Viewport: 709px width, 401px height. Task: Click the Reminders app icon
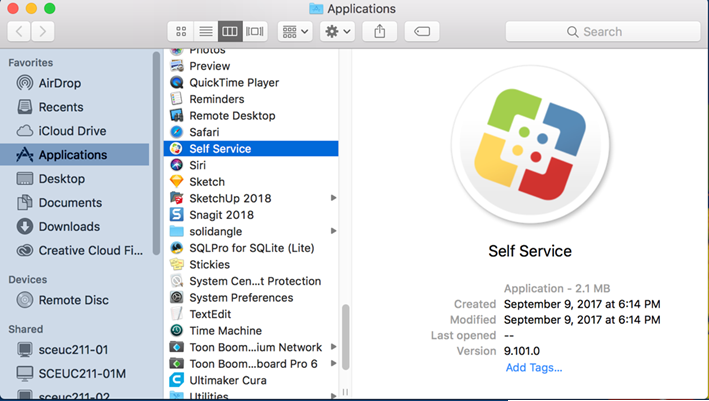click(176, 99)
